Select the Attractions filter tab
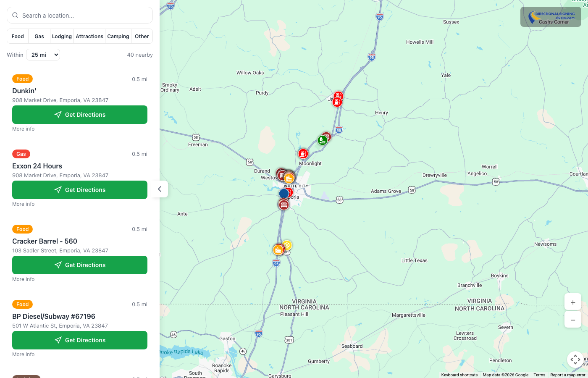The image size is (588, 378). pyautogui.click(x=89, y=36)
